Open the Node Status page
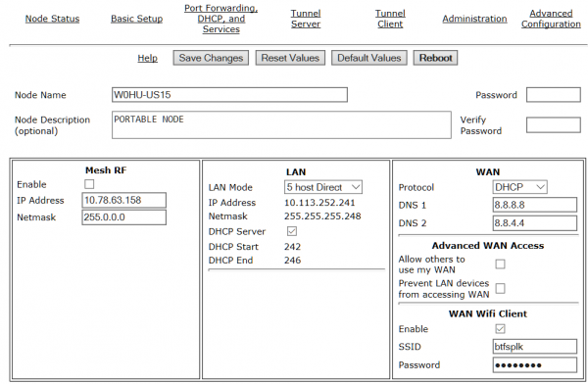588x384 pixels. pyautogui.click(x=52, y=19)
